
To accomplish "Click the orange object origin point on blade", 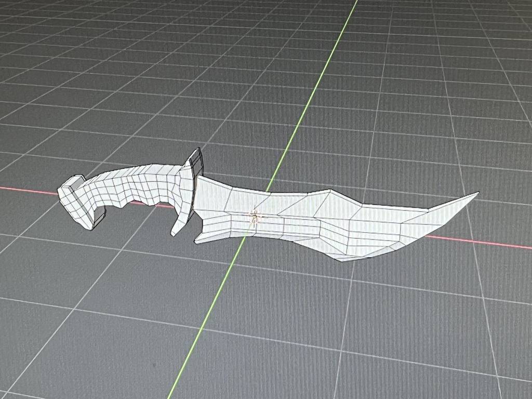I will pyautogui.click(x=254, y=216).
